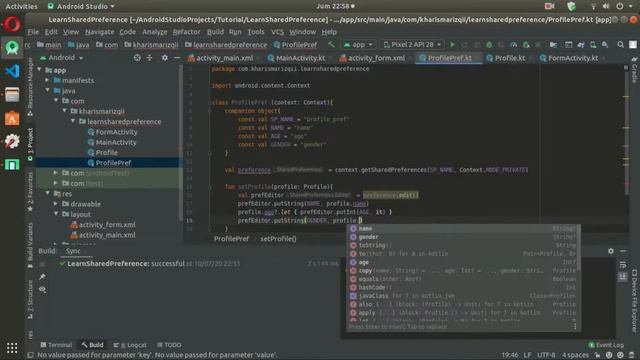Screen dimensions: 640x360
Task: Open the Refactor menu
Action: [186, 32]
